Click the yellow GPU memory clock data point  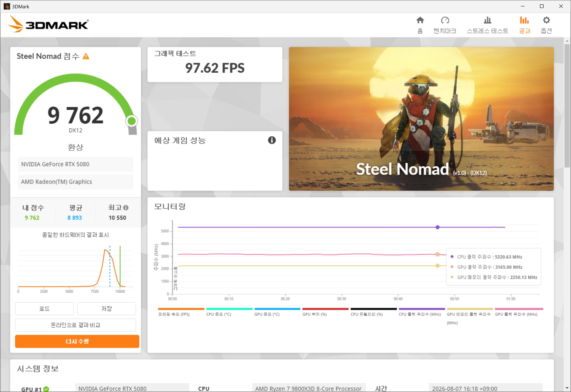[437, 266]
